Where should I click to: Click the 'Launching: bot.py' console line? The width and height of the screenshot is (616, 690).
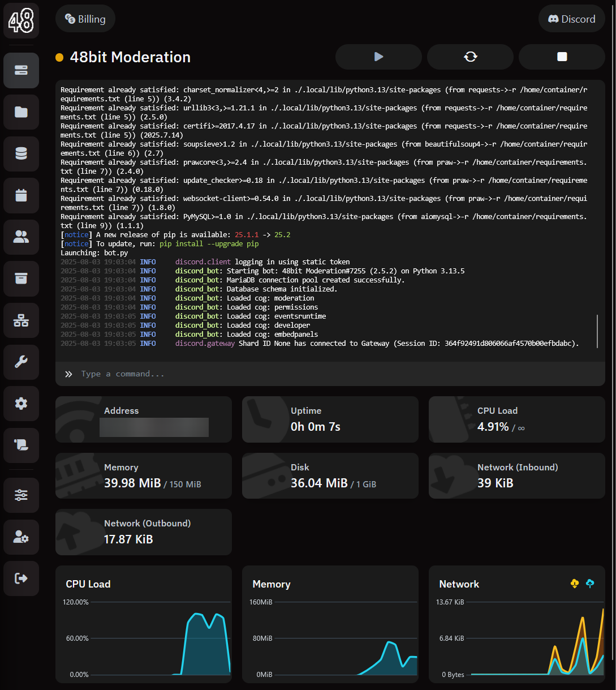pyautogui.click(x=94, y=253)
